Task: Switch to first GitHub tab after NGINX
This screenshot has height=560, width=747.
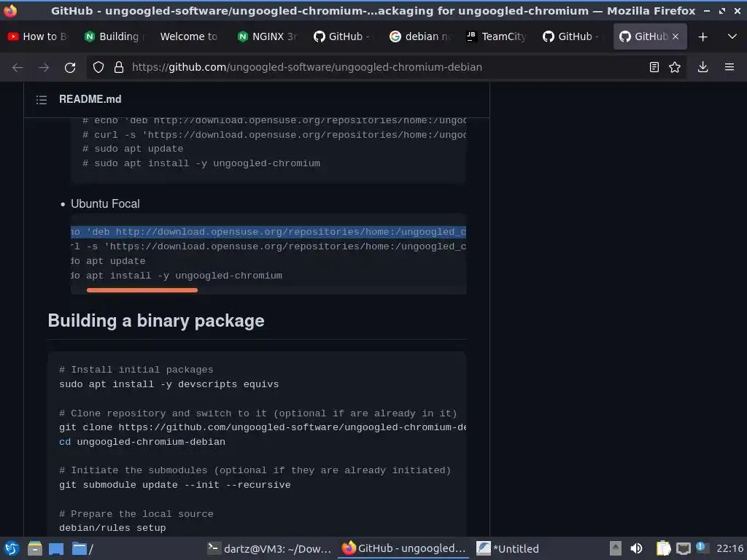Action: pos(343,36)
